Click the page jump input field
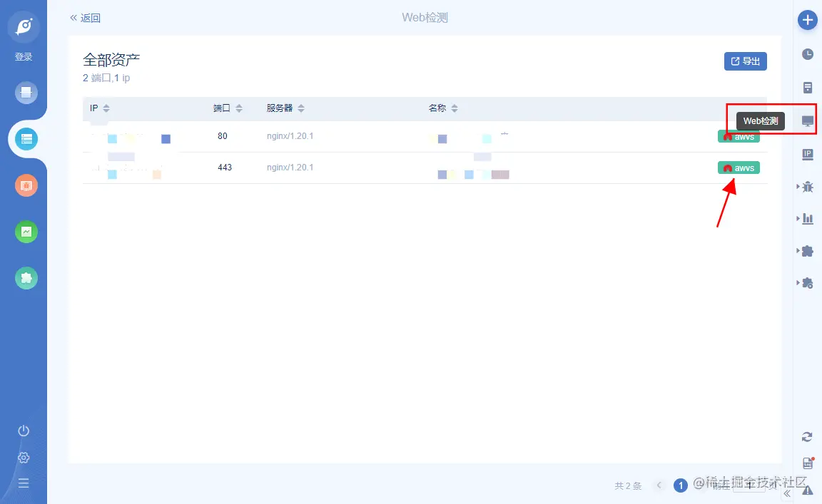This screenshot has width=822, height=504. (749, 485)
